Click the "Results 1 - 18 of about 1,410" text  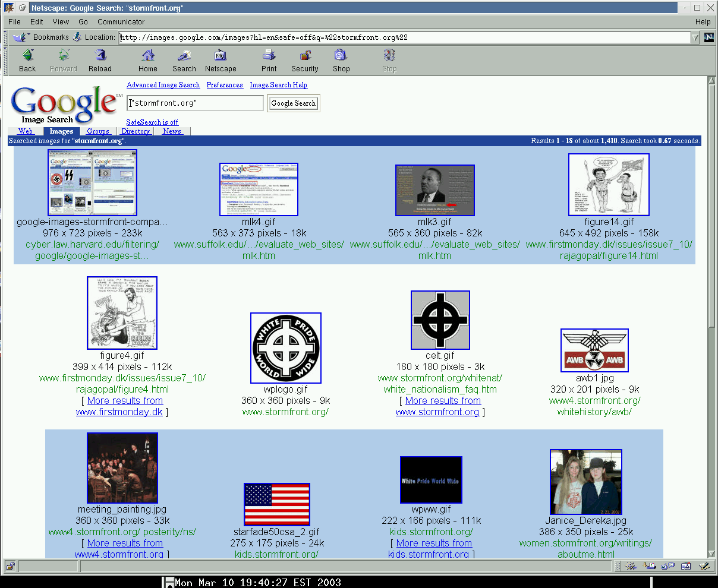574,141
